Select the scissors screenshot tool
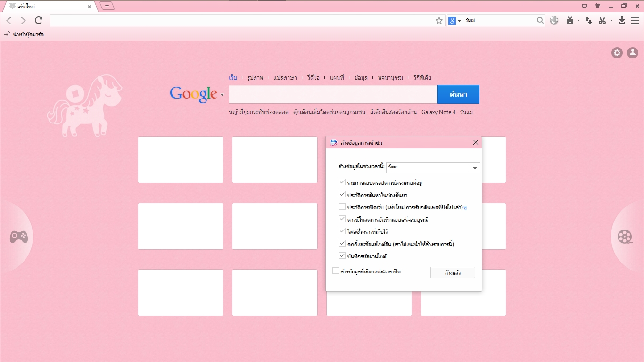 pos(602,20)
